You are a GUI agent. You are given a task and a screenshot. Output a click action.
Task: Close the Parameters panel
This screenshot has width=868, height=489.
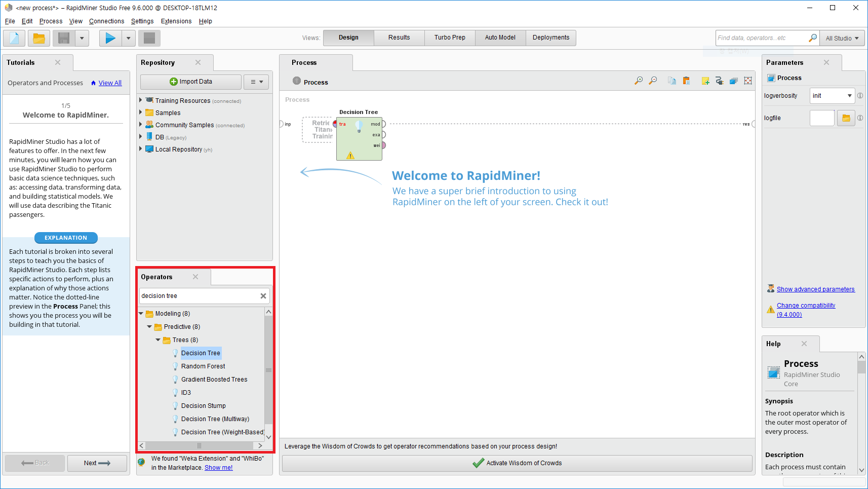[826, 62]
